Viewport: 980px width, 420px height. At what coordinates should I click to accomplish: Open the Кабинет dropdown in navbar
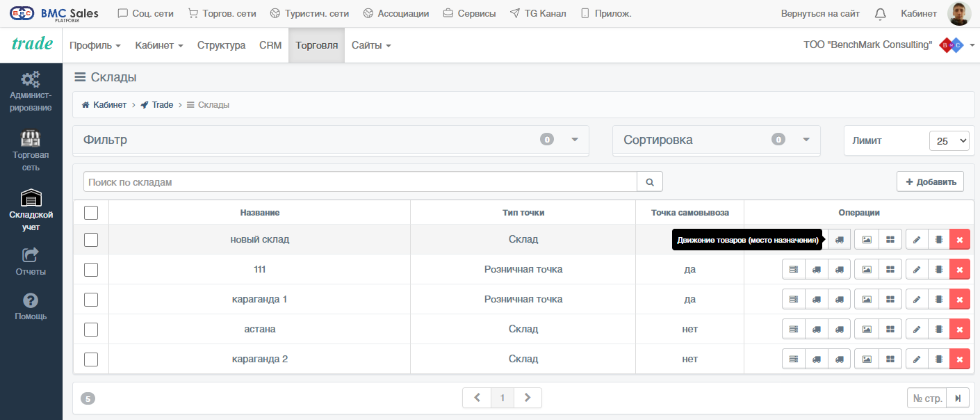[159, 45]
